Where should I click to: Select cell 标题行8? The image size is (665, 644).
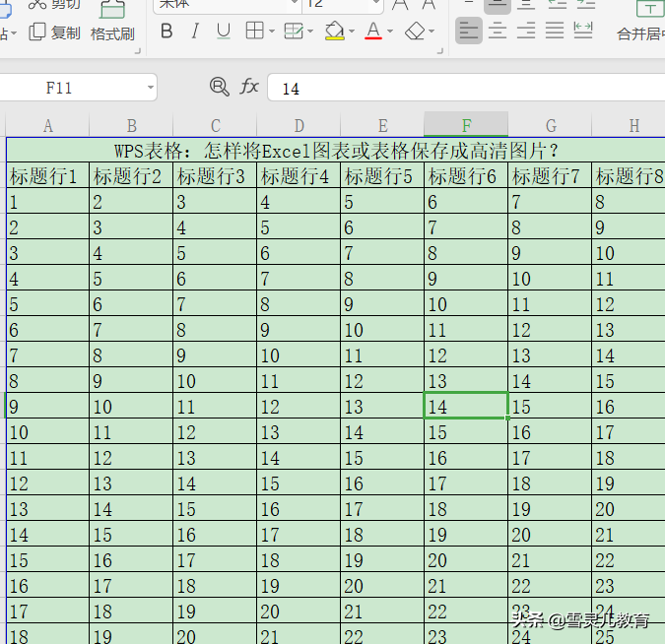629,175
